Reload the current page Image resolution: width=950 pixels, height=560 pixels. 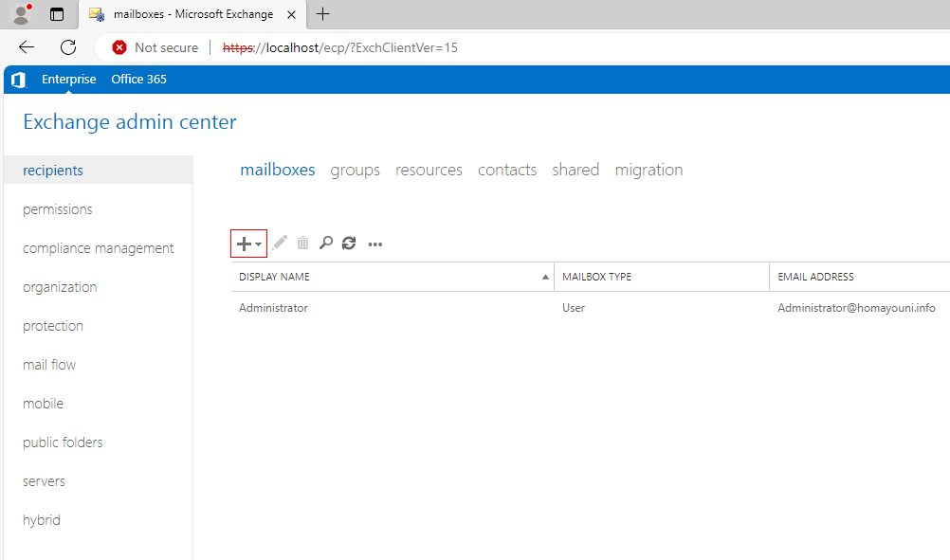(68, 47)
